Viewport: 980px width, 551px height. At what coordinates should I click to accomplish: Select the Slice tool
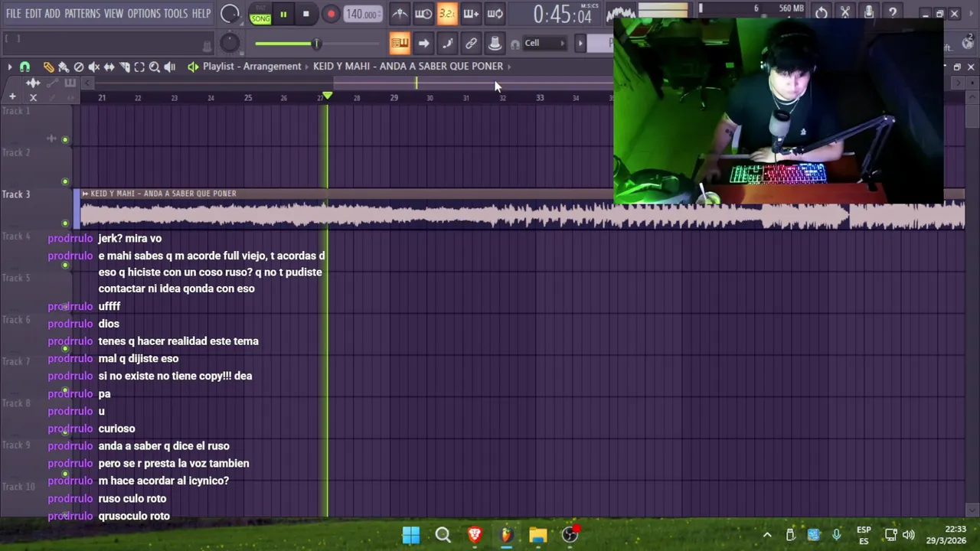124,67
